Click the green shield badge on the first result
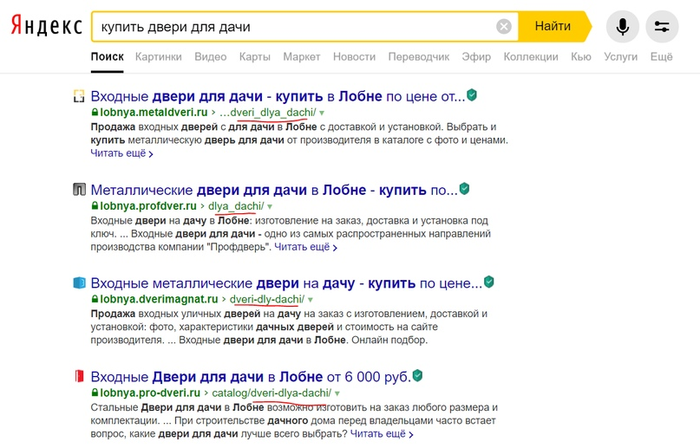 472,96
